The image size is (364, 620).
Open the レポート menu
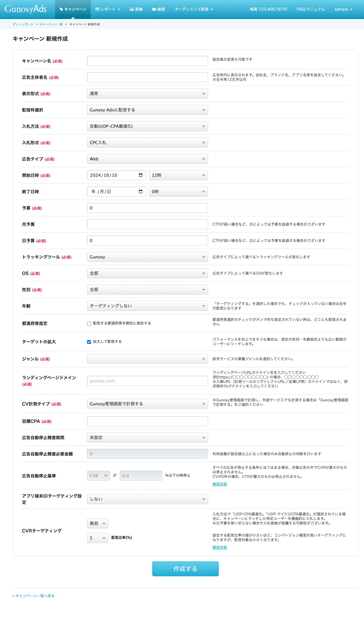(x=108, y=9)
